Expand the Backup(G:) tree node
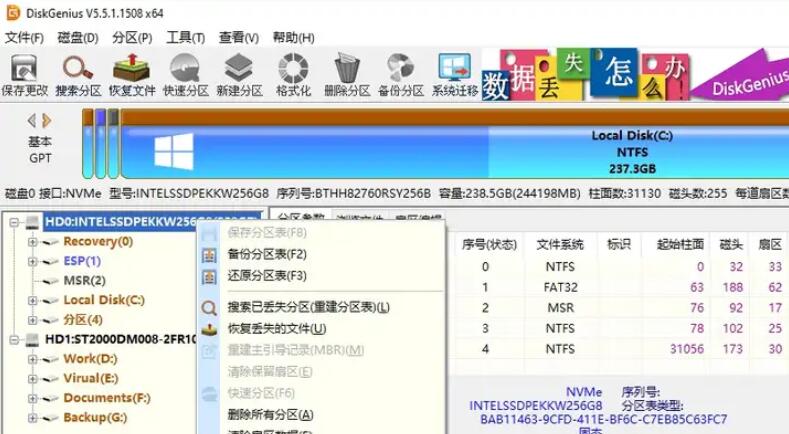The image size is (789, 434). pos(33,418)
